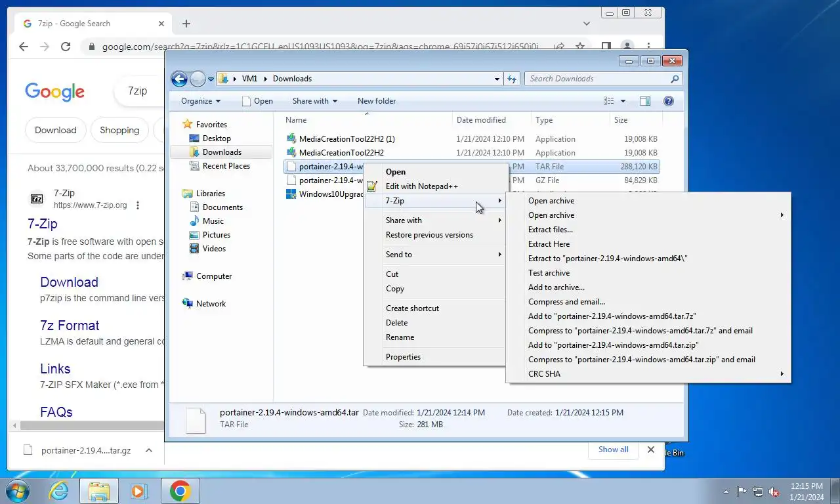
Task: Open recent pages dropdown beside the forward arrow
Action: [x=211, y=79]
